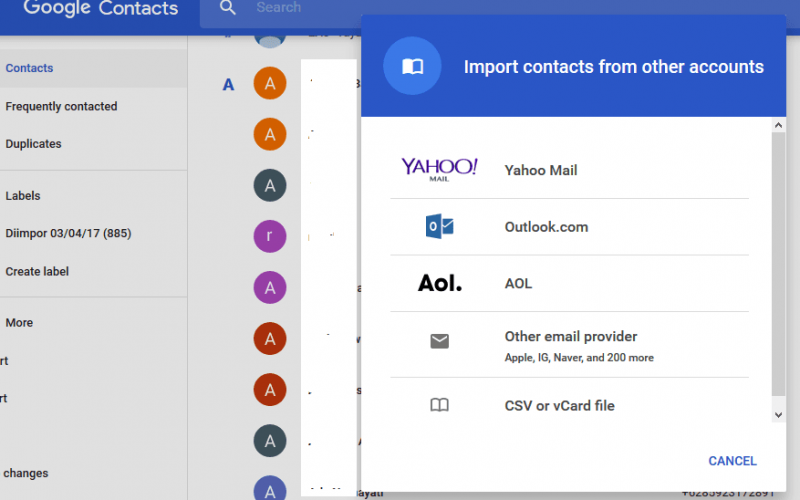Open Frequently contacted list
This screenshot has width=800, height=500.
[x=61, y=106]
